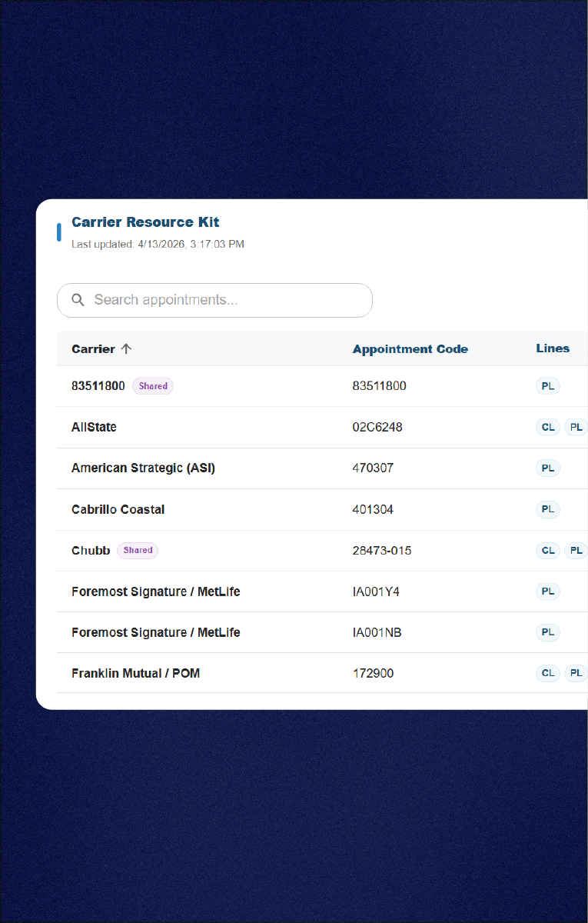Toggle the Shared badge next to Chubb
Image resolution: width=588 pixels, height=923 pixels.
137,550
